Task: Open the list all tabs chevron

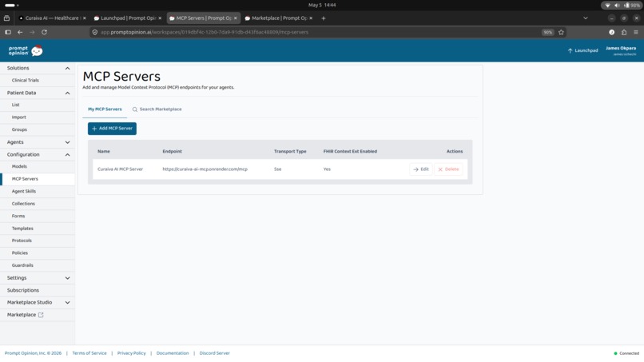Action: [x=585, y=18]
